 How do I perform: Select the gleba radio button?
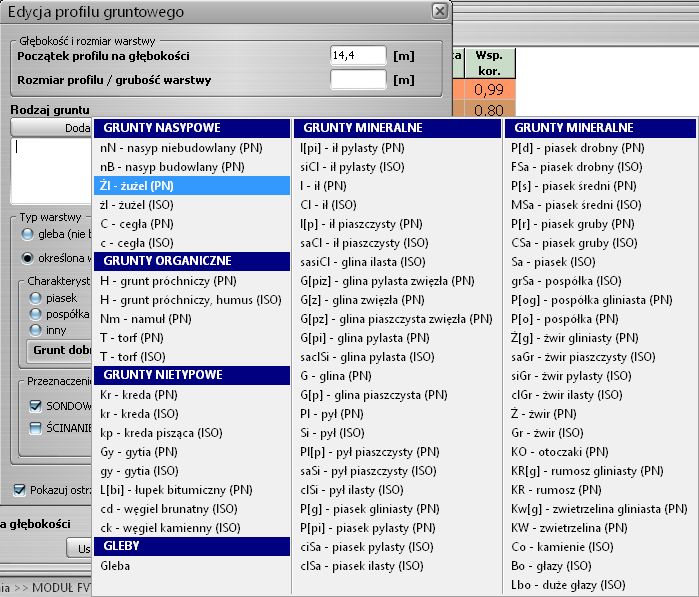(x=29, y=234)
